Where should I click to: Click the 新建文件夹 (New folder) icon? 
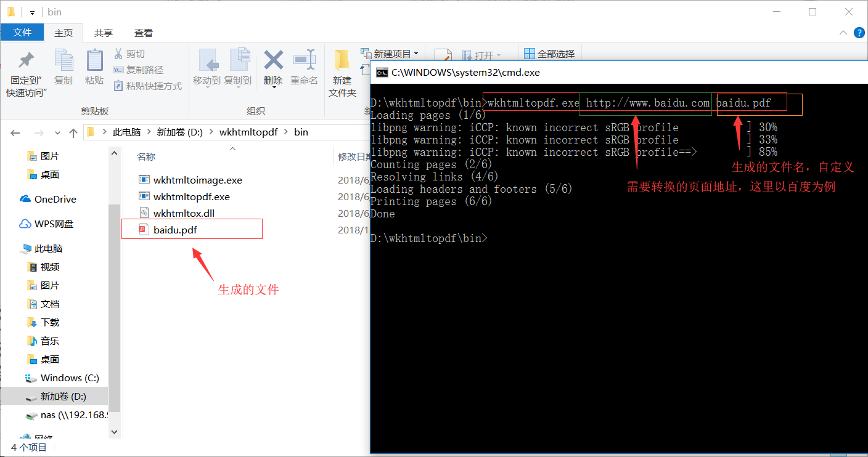point(342,60)
